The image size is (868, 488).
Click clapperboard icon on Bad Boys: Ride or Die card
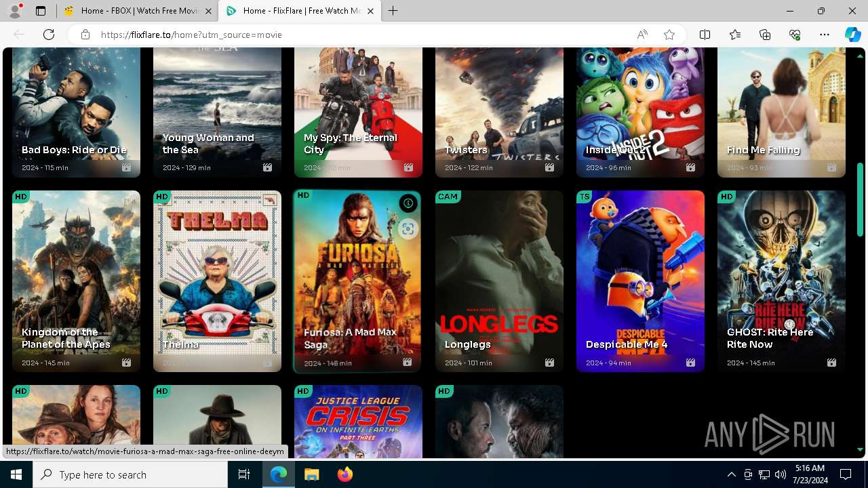126,167
